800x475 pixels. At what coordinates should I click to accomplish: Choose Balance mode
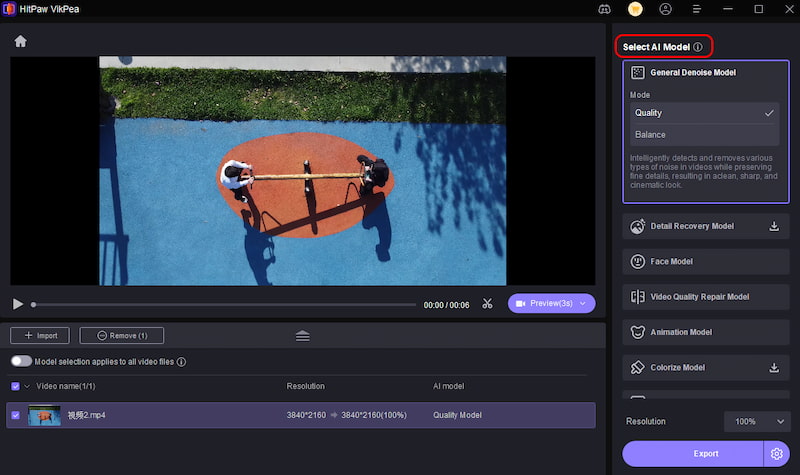pos(704,135)
